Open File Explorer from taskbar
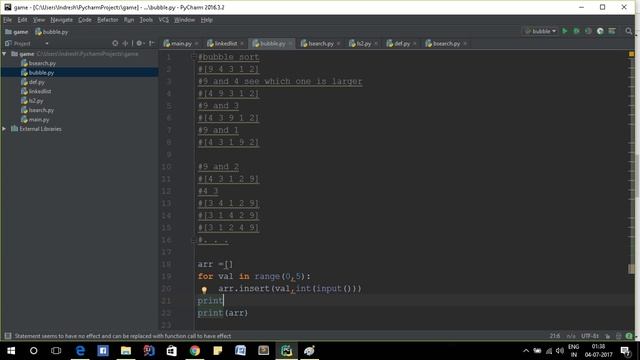Viewport: 640px width, 360px height. [x=126, y=351]
